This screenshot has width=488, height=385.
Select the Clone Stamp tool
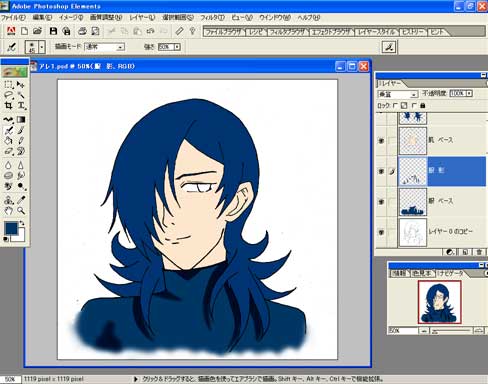click(8, 200)
